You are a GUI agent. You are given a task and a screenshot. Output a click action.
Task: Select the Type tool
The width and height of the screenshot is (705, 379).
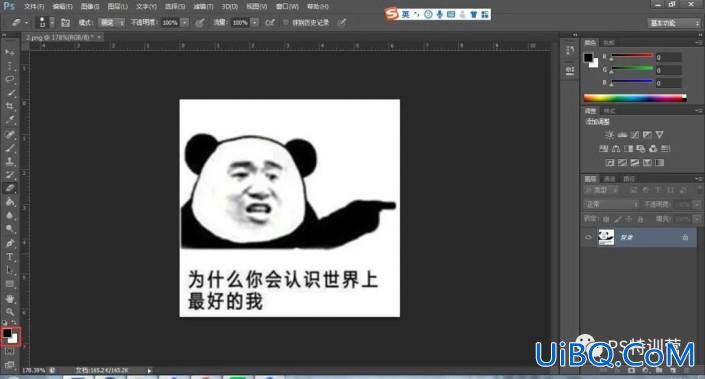click(9, 257)
